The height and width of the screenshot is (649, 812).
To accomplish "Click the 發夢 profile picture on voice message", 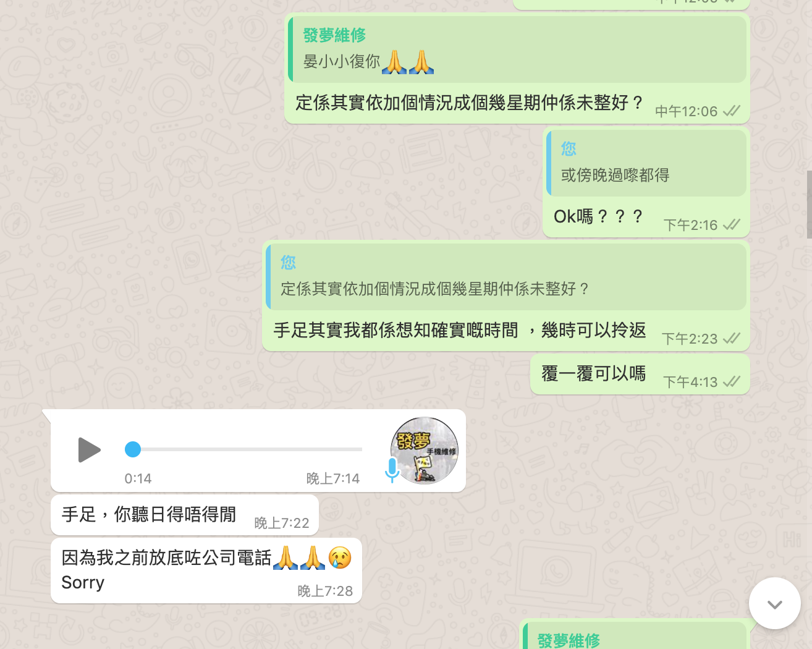I will click(425, 450).
